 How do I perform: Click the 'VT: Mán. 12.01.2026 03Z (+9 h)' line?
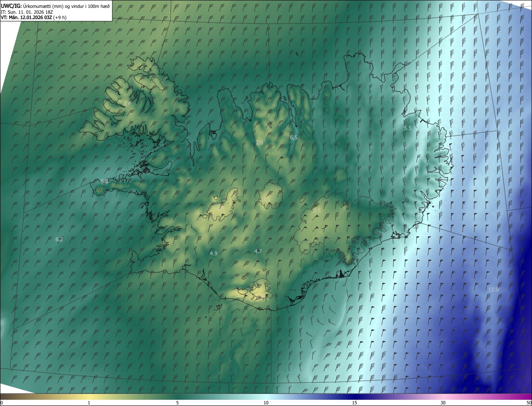tap(34, 17)
